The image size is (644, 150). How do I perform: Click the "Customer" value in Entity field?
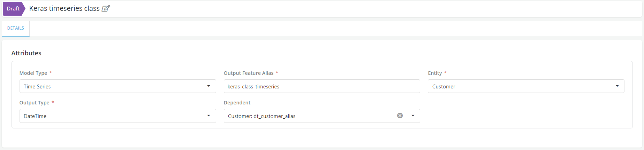(x=444, y=87)
